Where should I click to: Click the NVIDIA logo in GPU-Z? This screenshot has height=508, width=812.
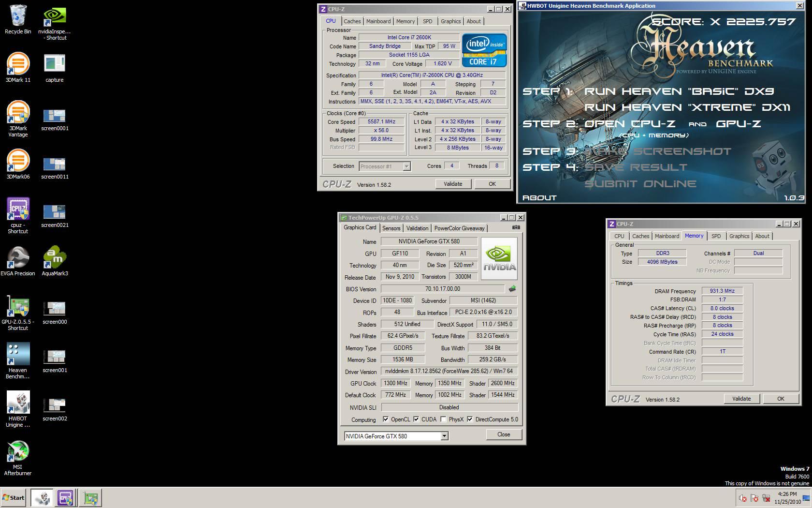coord(499,258)
